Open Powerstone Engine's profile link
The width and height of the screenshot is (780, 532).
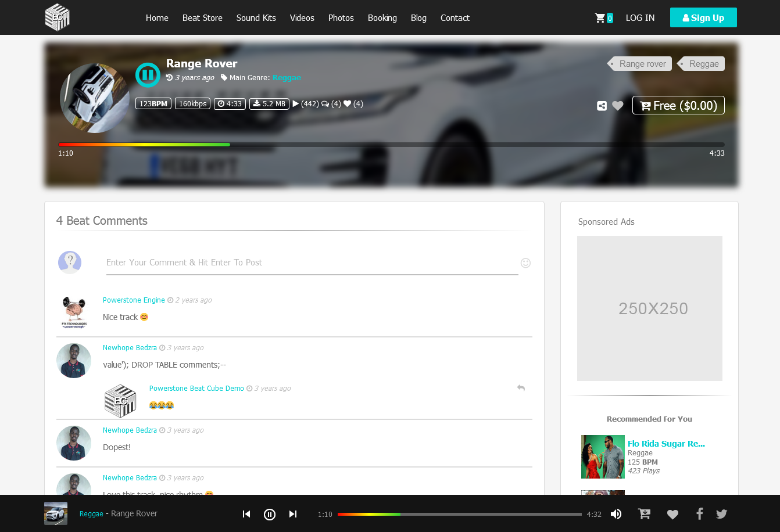pos(134,300)
